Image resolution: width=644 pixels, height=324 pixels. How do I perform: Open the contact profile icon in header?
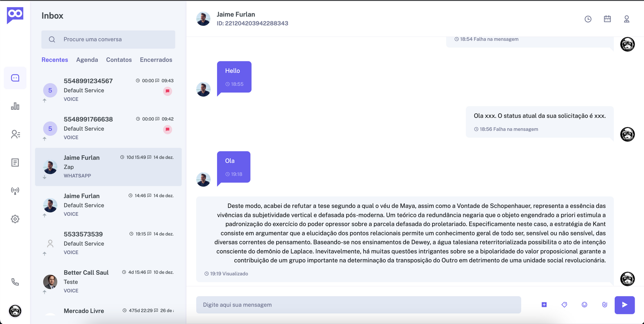click(x=627, y=19)
